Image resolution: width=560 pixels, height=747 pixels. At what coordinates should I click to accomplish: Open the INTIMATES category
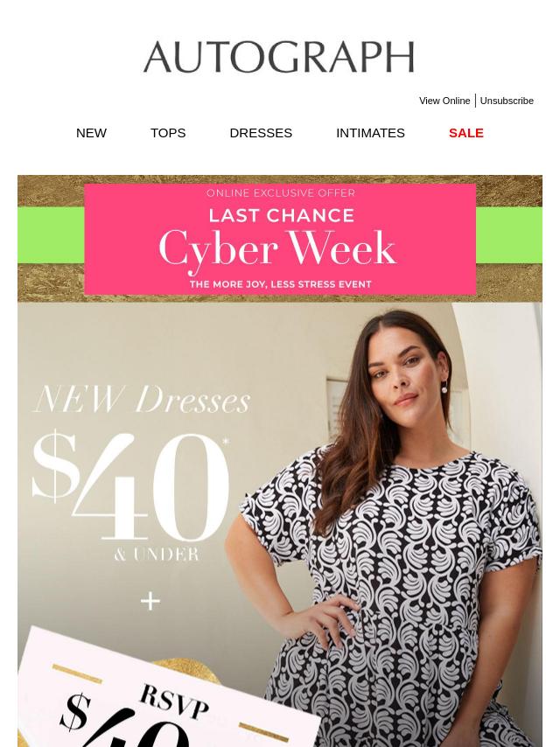(370, 133)
